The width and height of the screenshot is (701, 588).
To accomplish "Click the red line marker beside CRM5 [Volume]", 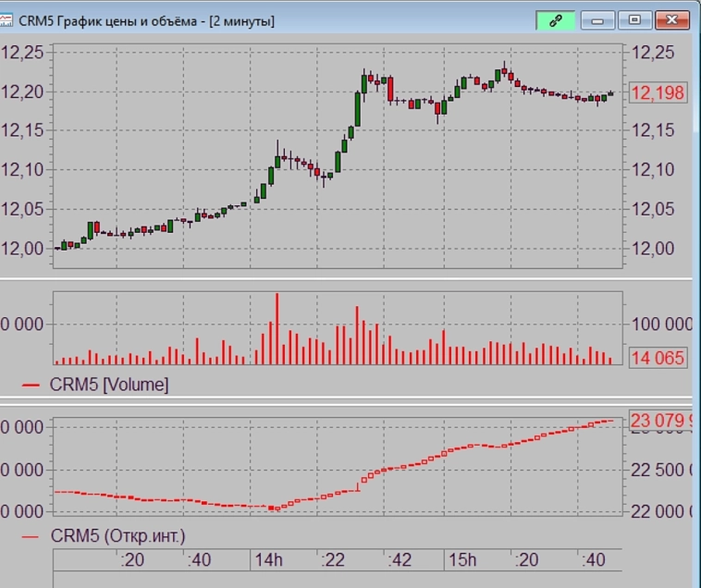I will point(31,386).
